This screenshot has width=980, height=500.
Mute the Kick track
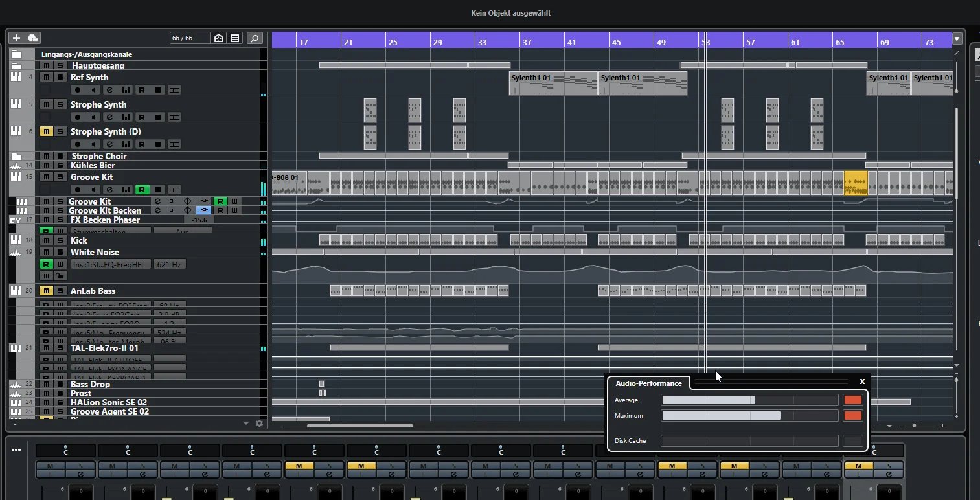pos(46,240)
